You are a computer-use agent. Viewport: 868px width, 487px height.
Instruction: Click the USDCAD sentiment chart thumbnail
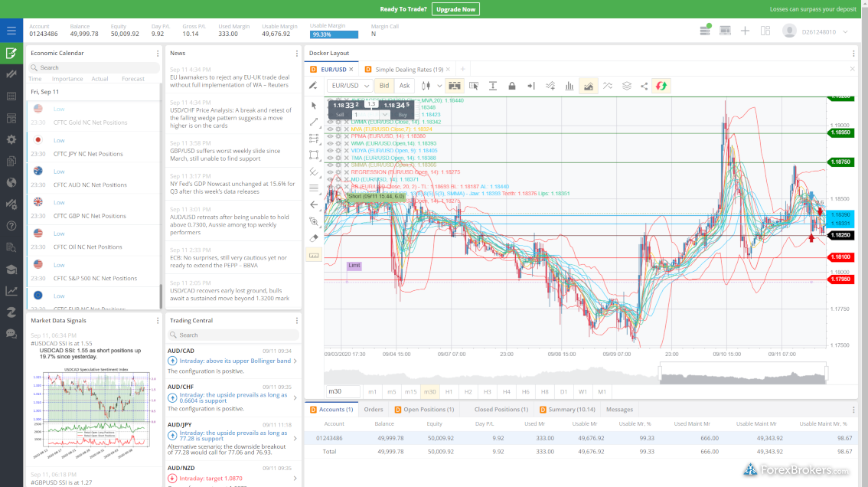95,412
